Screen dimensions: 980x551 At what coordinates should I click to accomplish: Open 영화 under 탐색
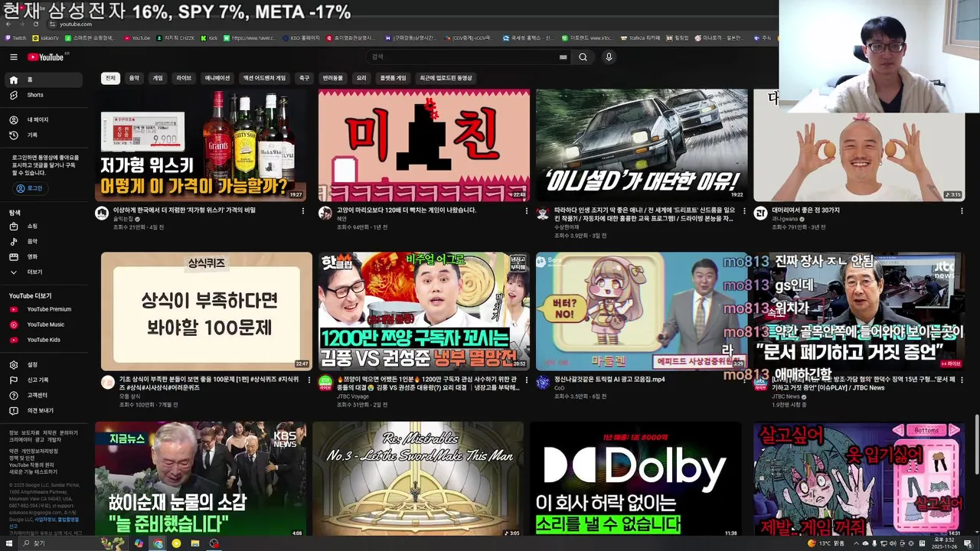click(44, 257)
